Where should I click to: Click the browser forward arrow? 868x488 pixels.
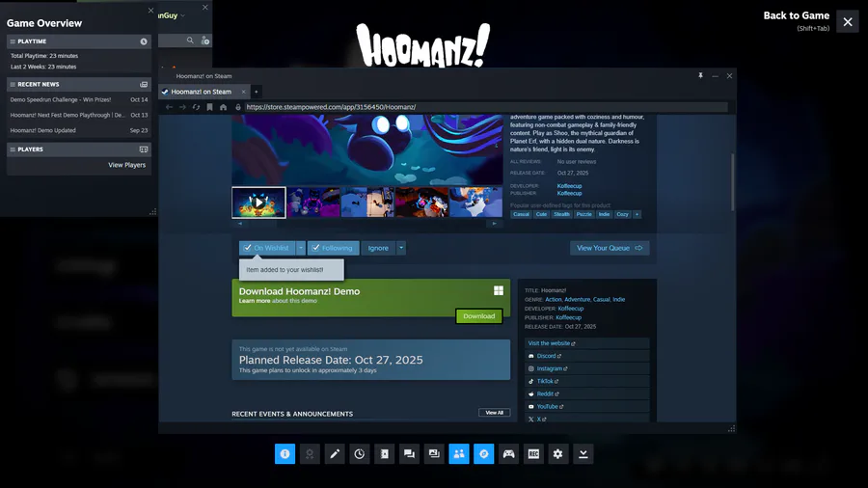pyautogui.click(x=182, y=107)
